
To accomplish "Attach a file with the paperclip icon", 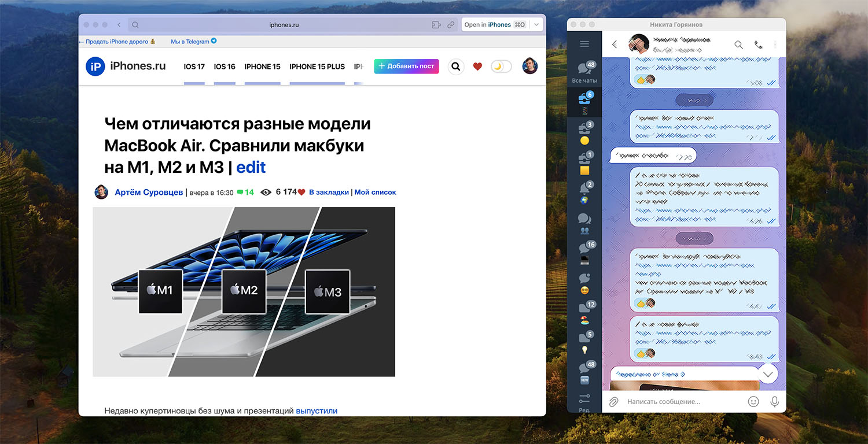I will 614,401.
